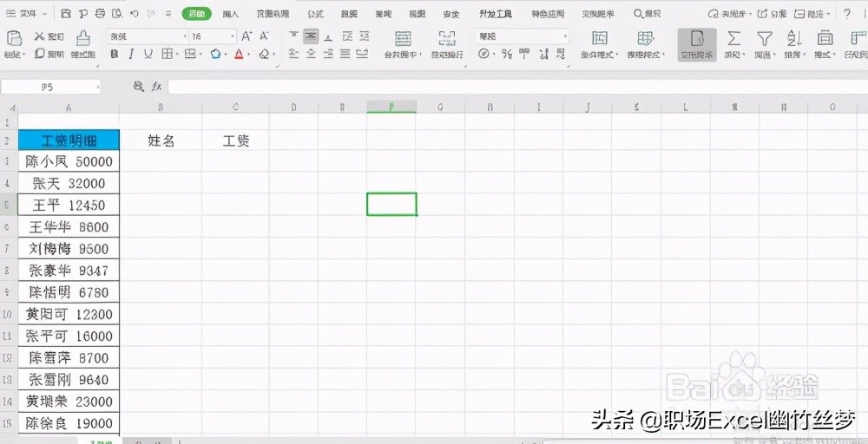This screenshot has height=444, width=868.
Task: Open the Table Style button
Action: click(x=645, y=44)
